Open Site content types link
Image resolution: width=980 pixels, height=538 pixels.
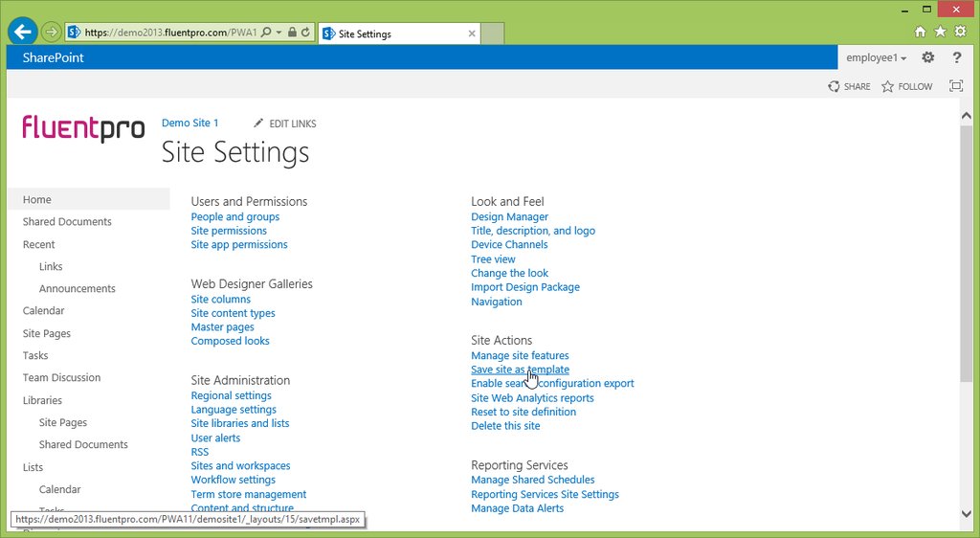(234, 313)
